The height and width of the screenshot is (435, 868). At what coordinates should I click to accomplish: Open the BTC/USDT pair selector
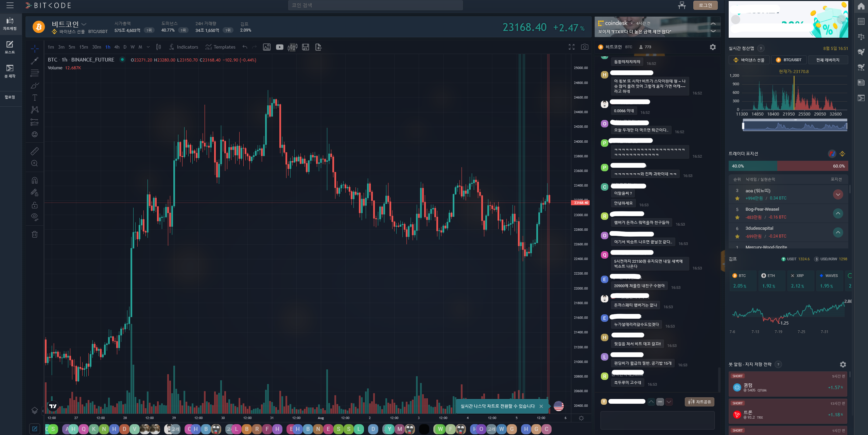point(788,60)
